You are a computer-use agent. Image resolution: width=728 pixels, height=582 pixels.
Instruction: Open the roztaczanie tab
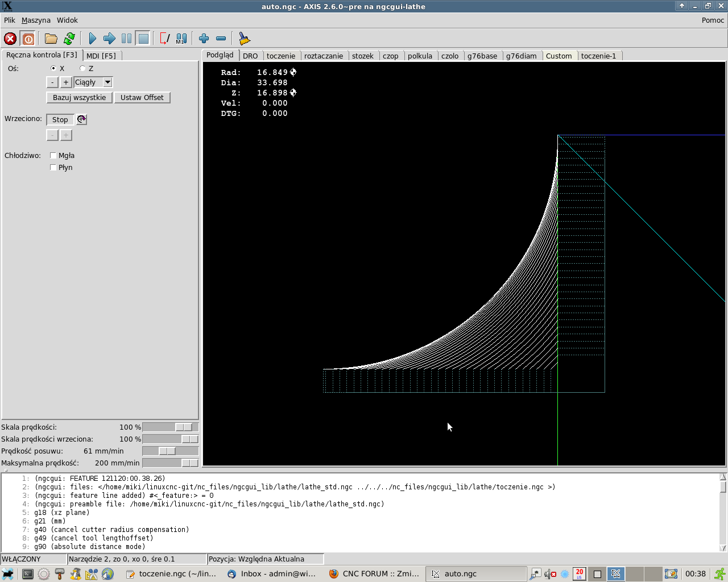coord(324,56)
